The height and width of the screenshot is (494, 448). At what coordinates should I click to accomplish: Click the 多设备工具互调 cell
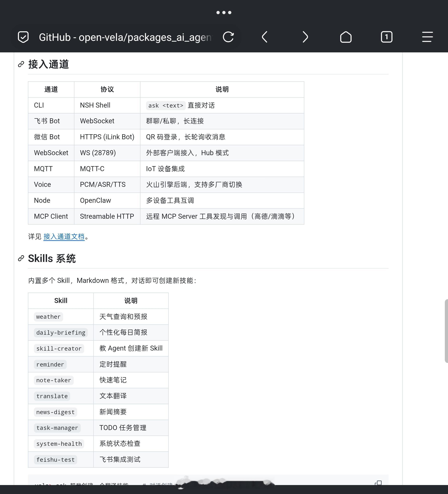pyautogui.click(x=222, y=200)
